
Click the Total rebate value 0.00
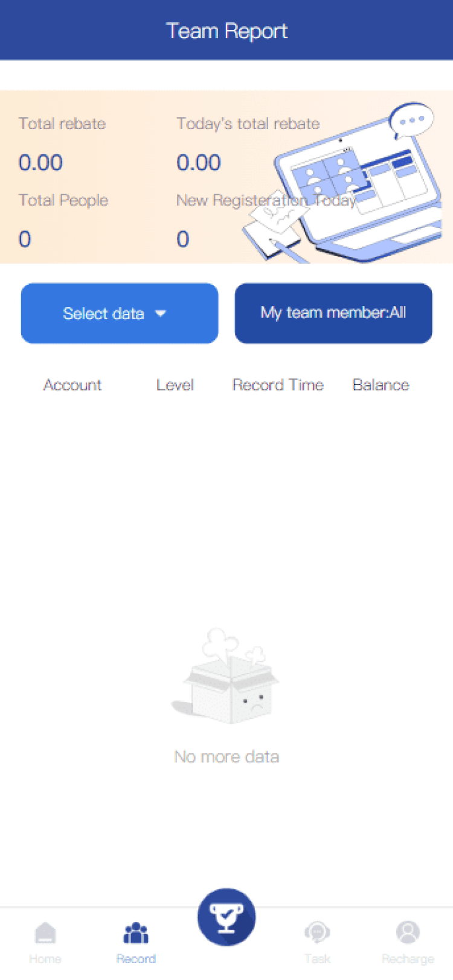pyautogui.click(x=40, y=163)
